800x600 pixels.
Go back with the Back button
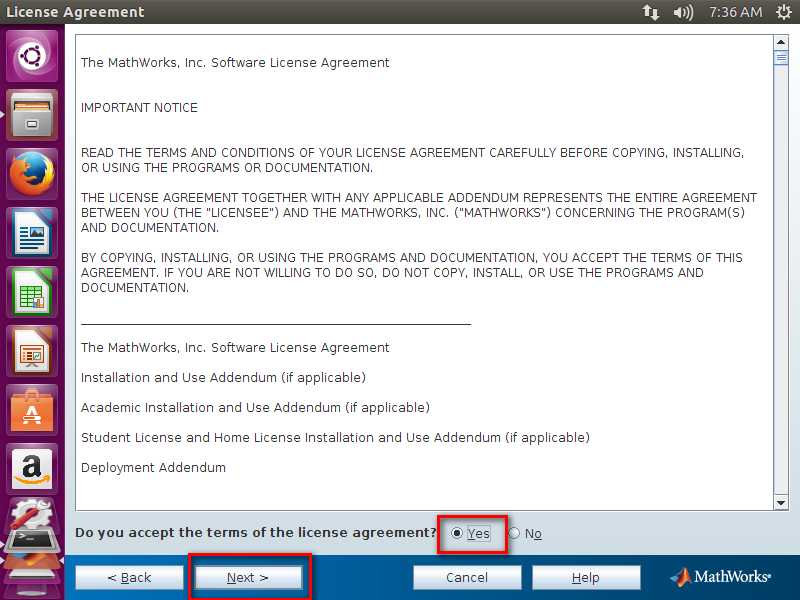pyautogui.click(x=129, y=578)
